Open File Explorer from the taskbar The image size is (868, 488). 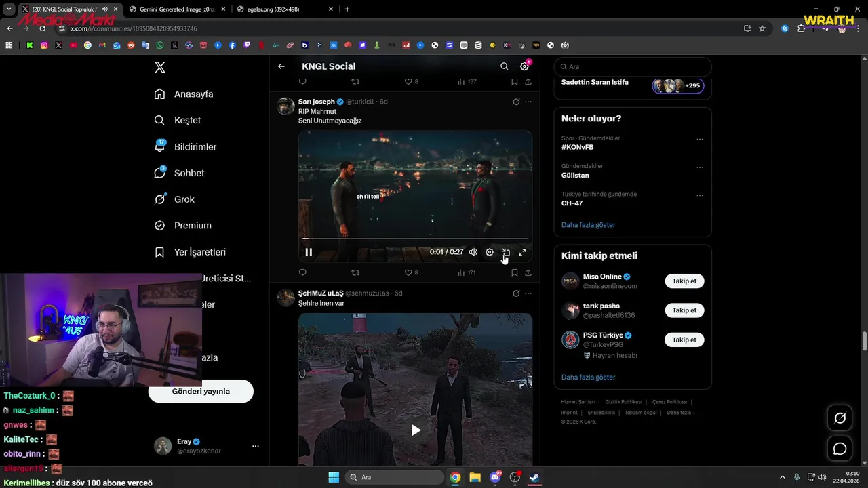pyautogui.click(x=475, y=477)
